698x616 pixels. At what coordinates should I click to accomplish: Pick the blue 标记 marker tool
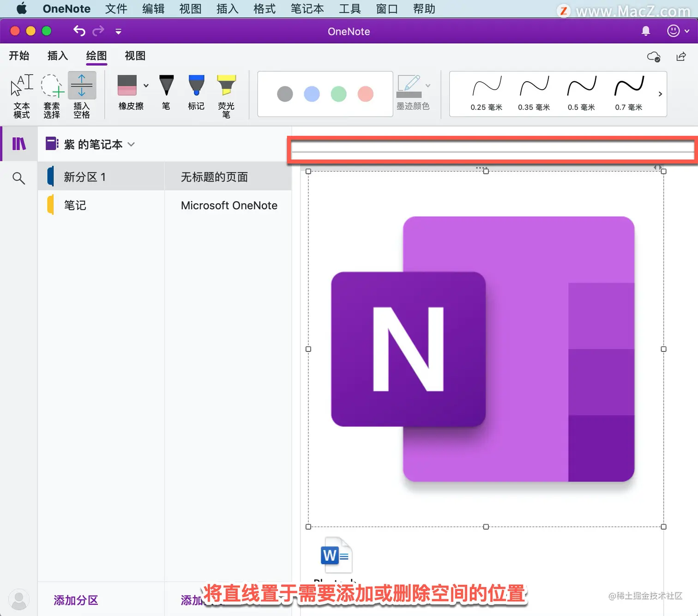coord(196,92)
